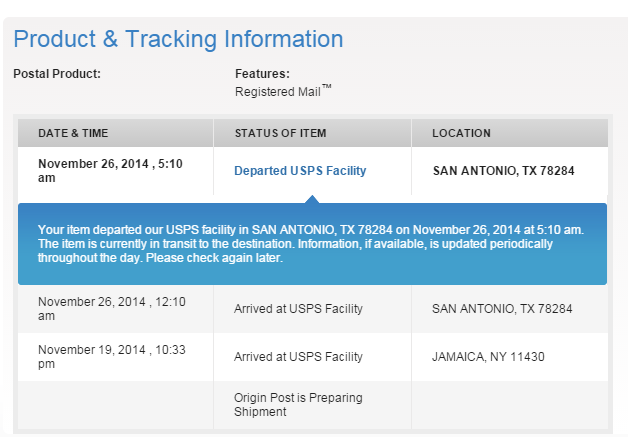Select the November 26, 2014, 5:10 am date cell
Image resolution: width=628 pixels, height=437 pixels.
pyautogui.click(x=110, y=171)
